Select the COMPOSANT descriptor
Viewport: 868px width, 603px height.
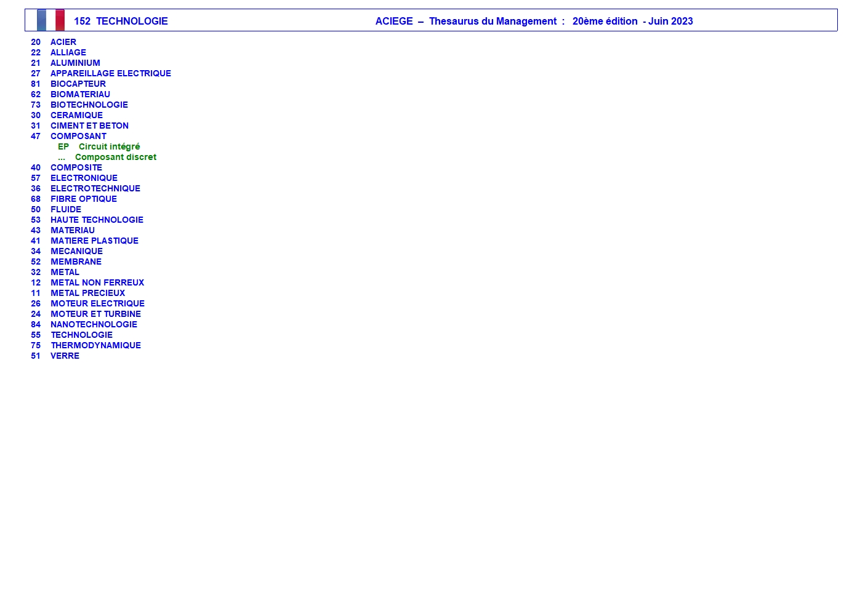pyautogui.click(x=78, y=136)
